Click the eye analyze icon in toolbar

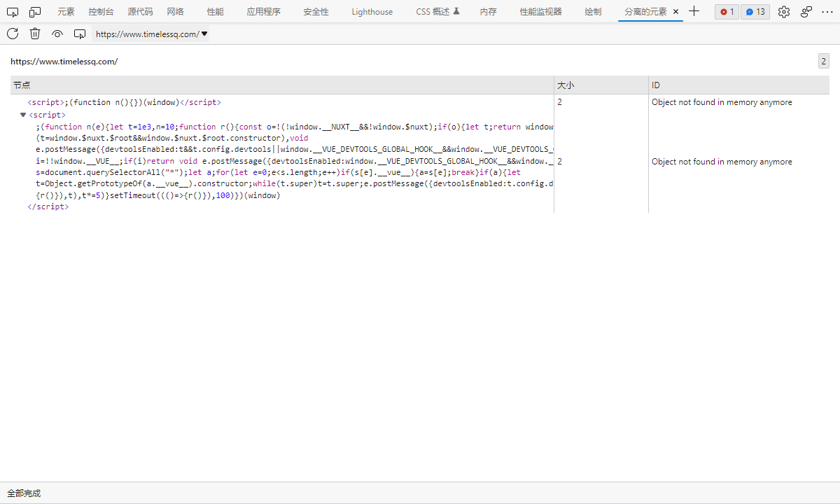[57, 34]
